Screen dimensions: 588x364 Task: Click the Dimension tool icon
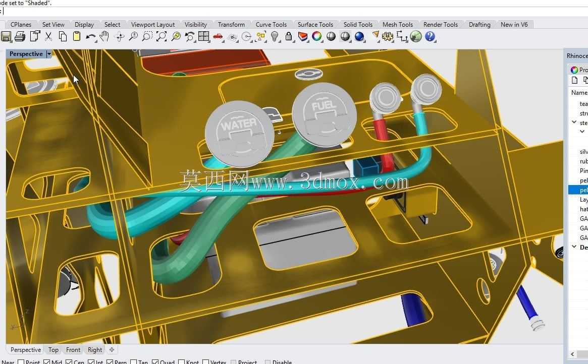(x=402, y=36)
